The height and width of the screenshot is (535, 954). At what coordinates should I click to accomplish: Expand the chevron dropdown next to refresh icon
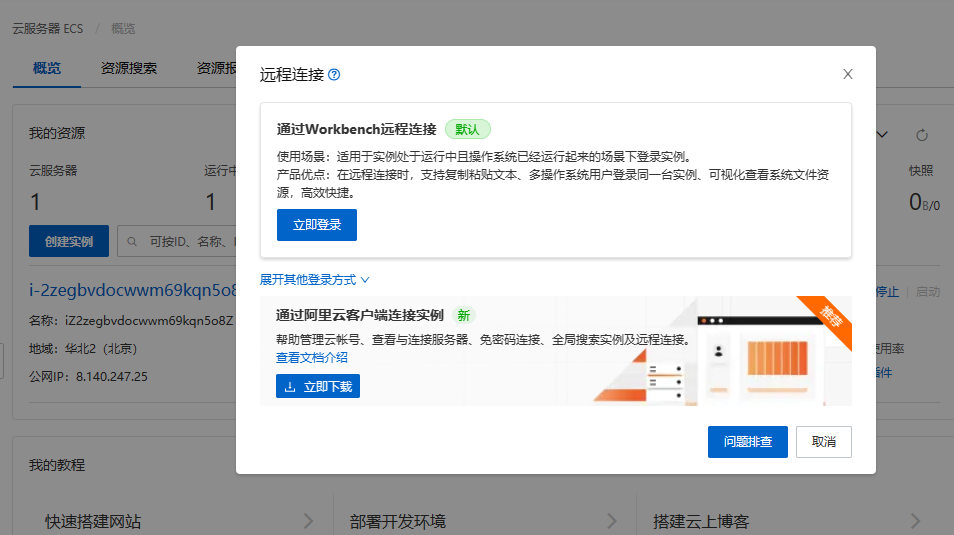(x=882, y=135)
